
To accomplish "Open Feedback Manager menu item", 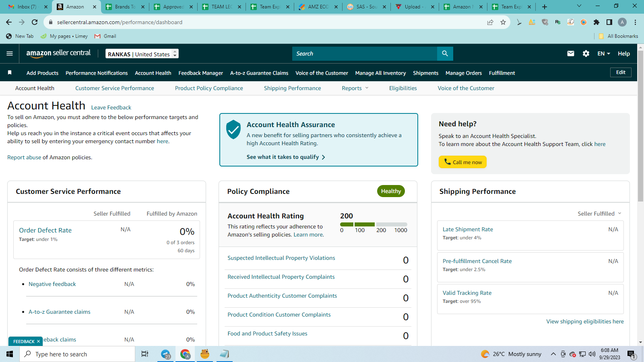I will click(x=200, y=73).
